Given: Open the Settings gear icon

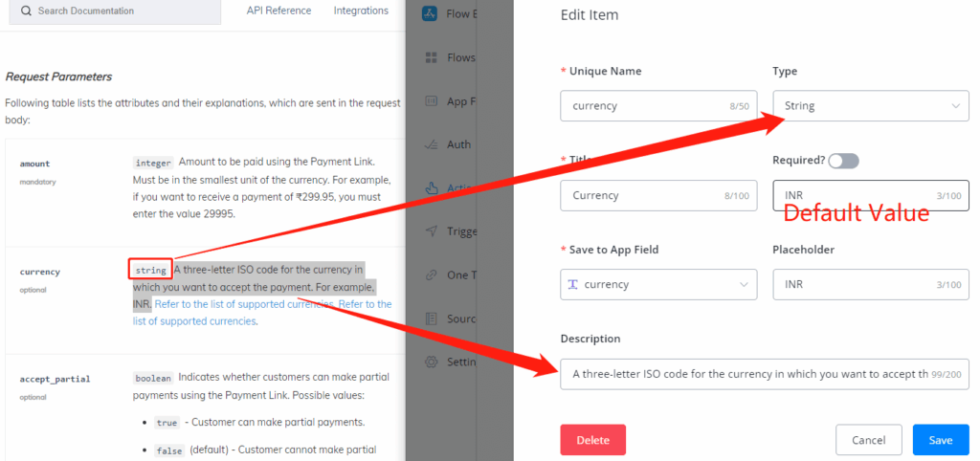Looking at the screenshot, I should click(432, 362).
